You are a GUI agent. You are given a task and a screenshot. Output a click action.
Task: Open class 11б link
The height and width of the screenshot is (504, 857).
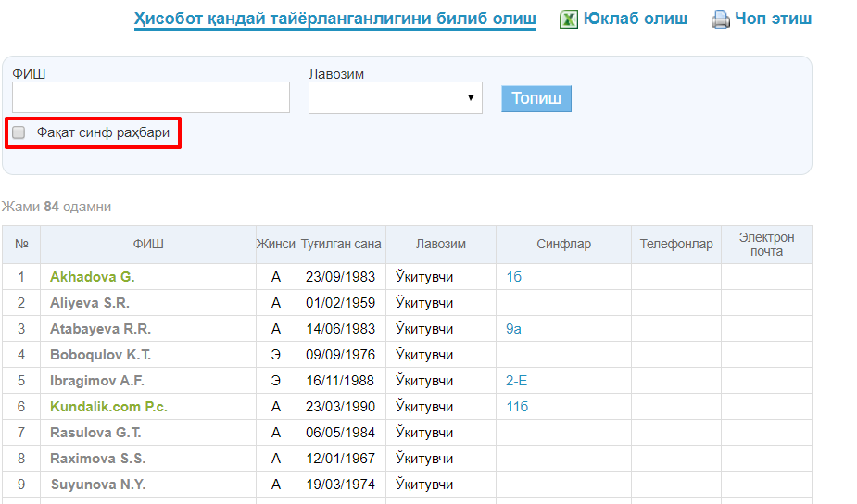click(516, 407)
